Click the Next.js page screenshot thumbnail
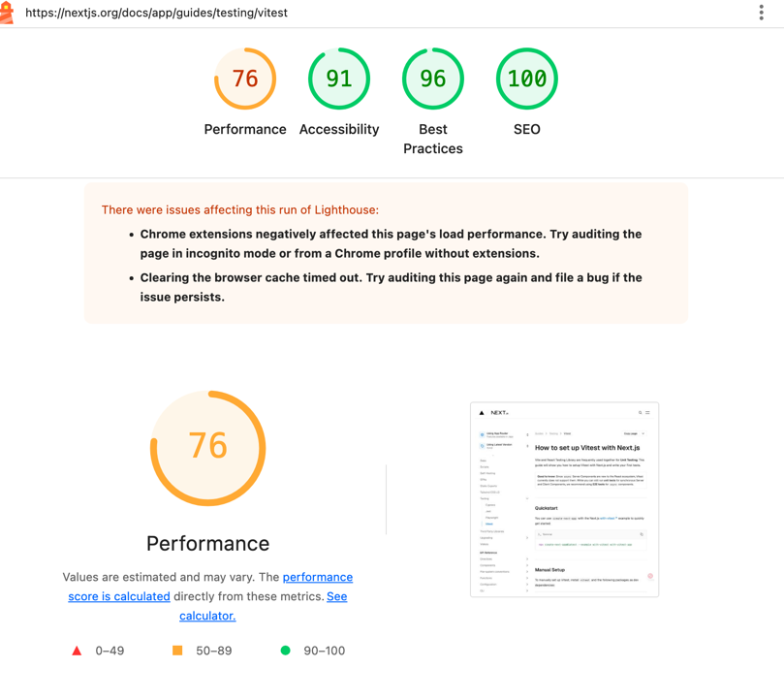784x700 pixels. 564,499
